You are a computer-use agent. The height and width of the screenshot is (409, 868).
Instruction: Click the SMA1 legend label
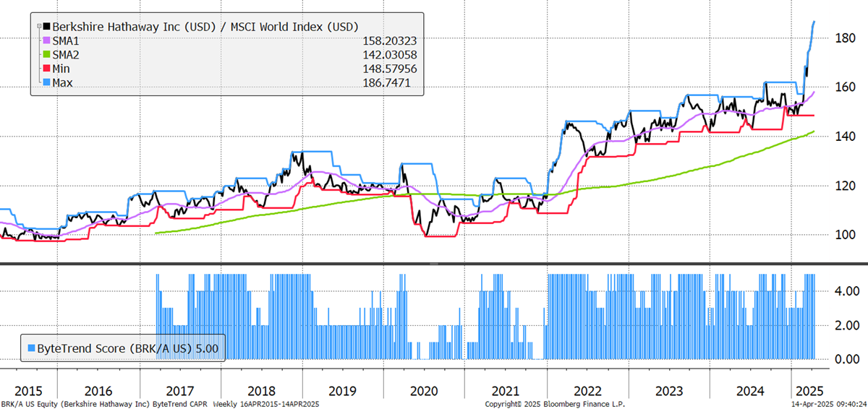[x=67, y=41]
